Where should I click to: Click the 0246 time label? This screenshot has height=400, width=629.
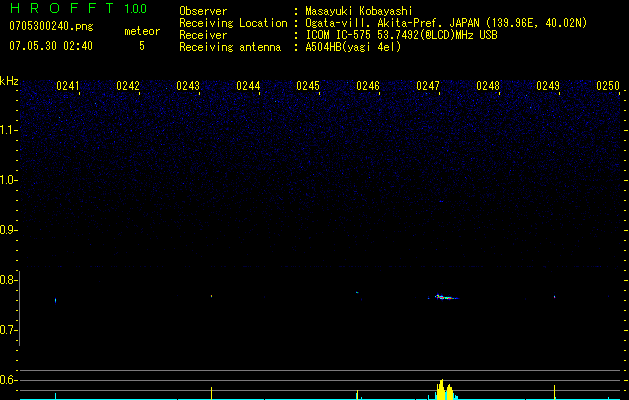click(x=368, y=86)
